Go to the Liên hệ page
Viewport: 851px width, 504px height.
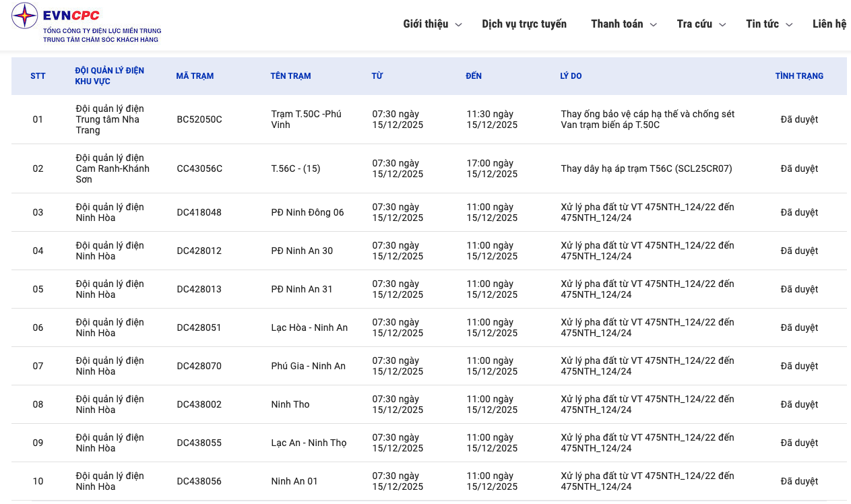point(829,24)
